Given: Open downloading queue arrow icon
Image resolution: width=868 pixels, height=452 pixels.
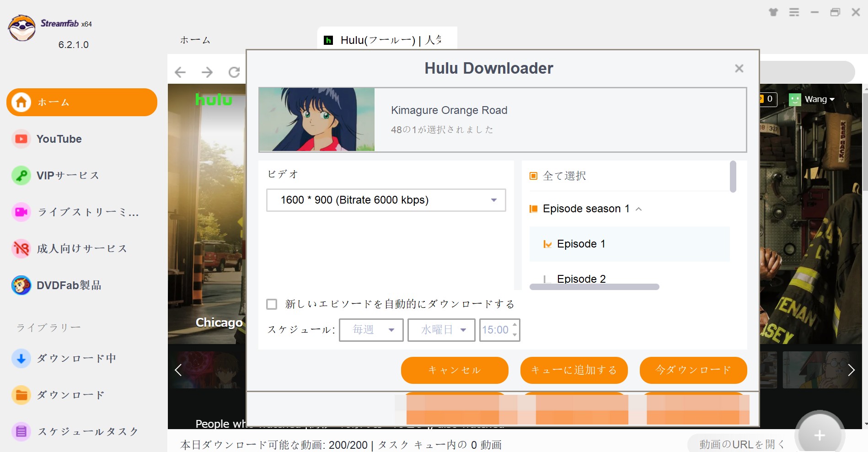Looking at the screenshot, I should click(x=21, y=358).
